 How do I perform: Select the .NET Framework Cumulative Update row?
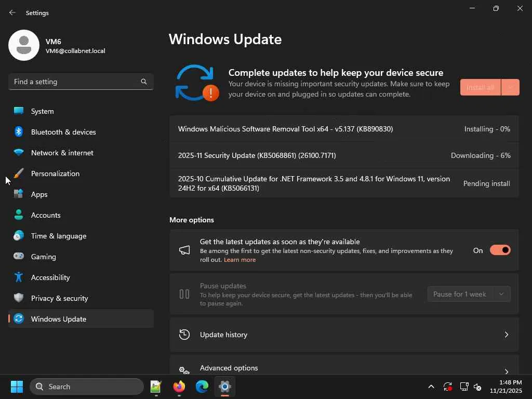344,183
